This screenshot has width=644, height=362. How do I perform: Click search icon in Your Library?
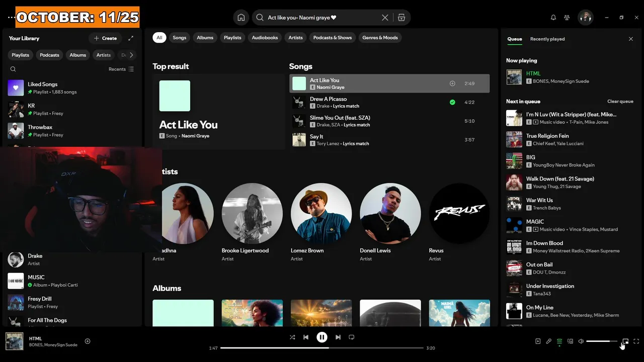coord(13,69)
